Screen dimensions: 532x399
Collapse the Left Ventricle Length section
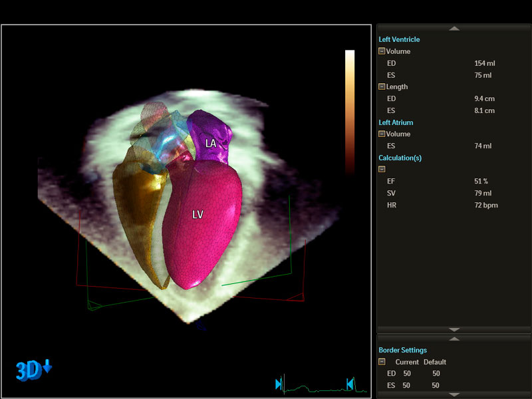[382, 86]
